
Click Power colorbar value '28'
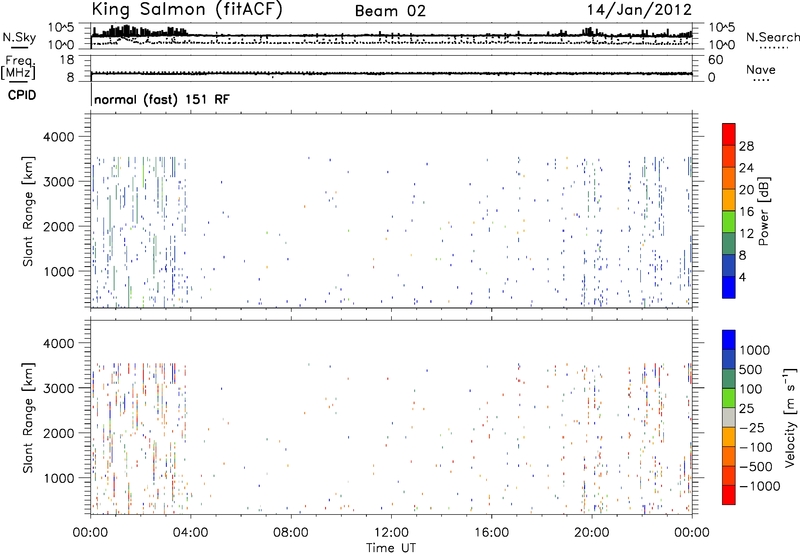(746, 146)
